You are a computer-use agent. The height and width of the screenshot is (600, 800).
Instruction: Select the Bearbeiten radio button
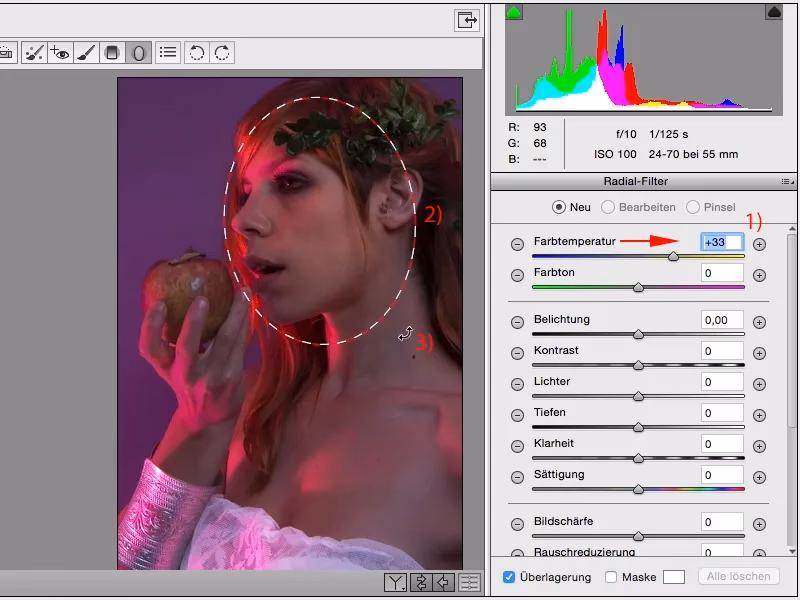608,207
